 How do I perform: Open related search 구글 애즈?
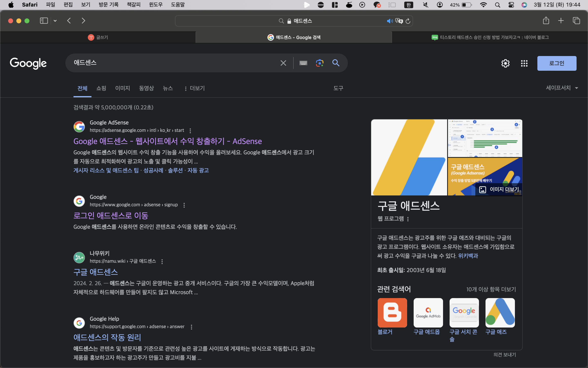coord(500,316)
